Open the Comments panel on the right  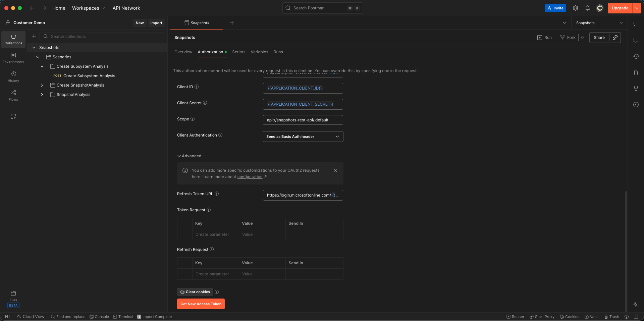(x=636, y=40)
